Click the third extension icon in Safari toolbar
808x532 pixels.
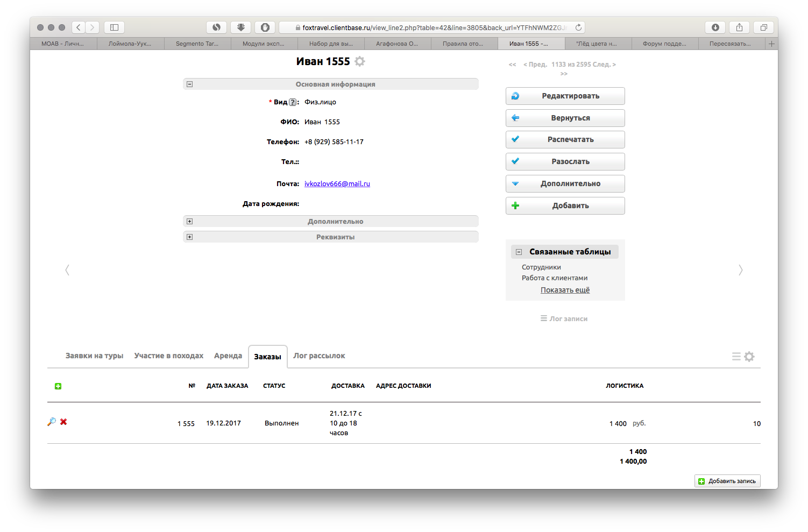click(265, 27)
